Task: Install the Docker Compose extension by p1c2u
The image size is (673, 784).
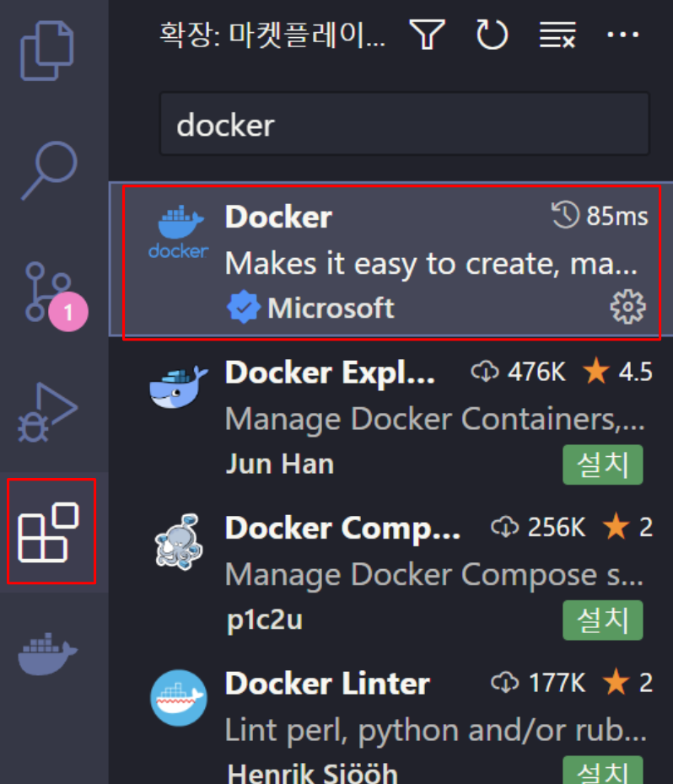Action: [x=602, y=620]
